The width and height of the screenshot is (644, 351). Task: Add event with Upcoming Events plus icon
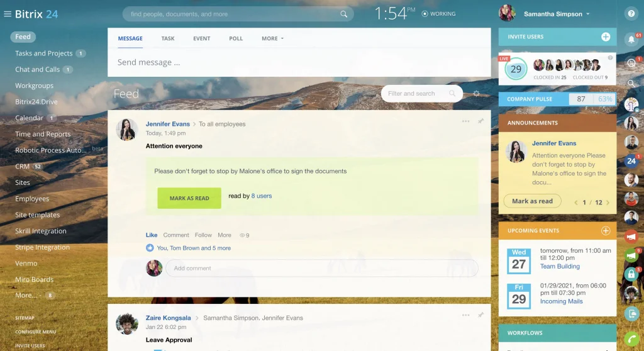[606, 231]
